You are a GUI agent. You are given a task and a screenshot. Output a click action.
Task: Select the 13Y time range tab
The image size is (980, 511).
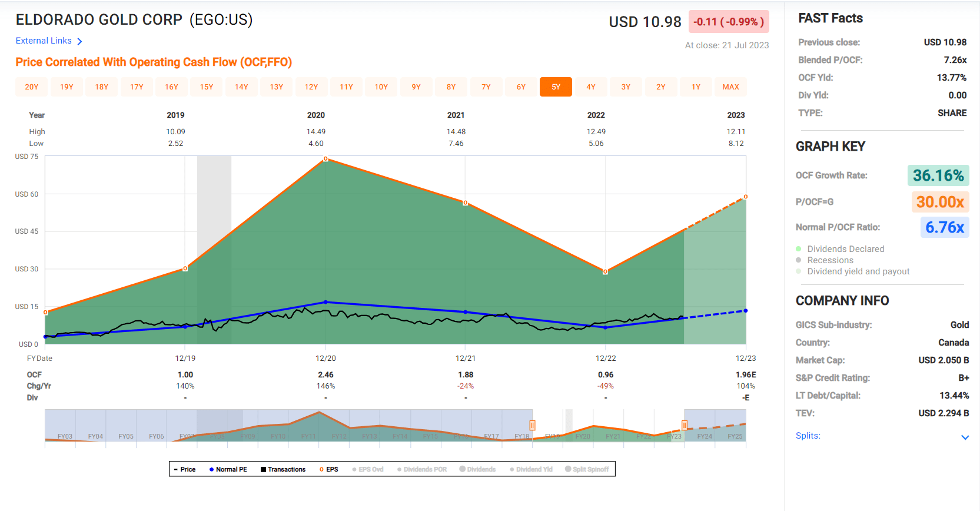pyautogui.click(x=277, y=87)
